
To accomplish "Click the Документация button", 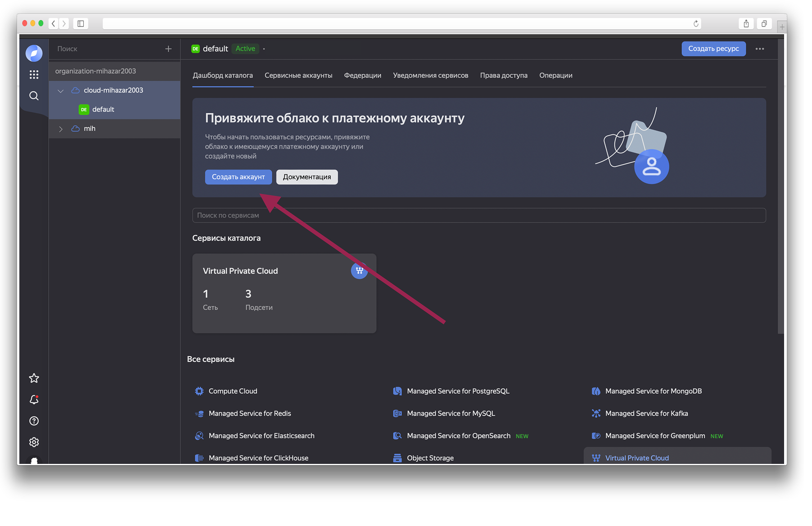I will 307,177.
